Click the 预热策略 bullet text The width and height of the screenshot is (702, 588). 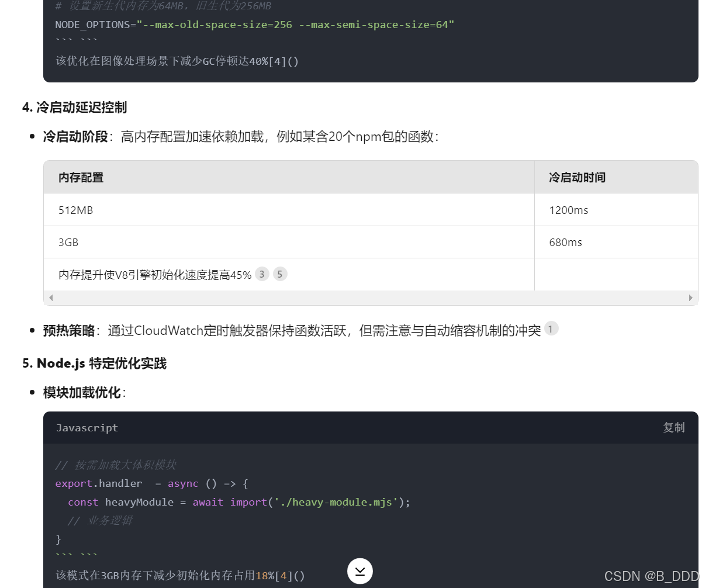tap(292, 331)
